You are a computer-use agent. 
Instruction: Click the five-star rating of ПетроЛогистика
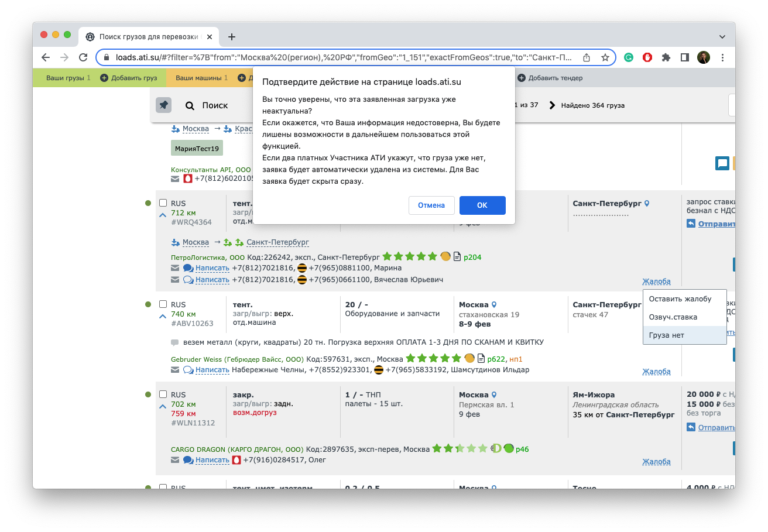410,256
